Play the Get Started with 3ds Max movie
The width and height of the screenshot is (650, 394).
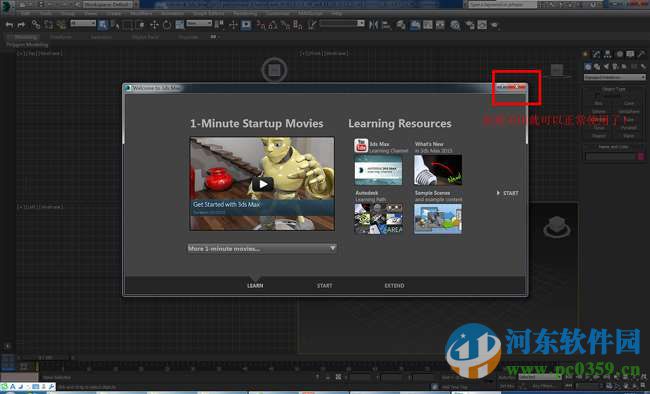pos(262,184)
